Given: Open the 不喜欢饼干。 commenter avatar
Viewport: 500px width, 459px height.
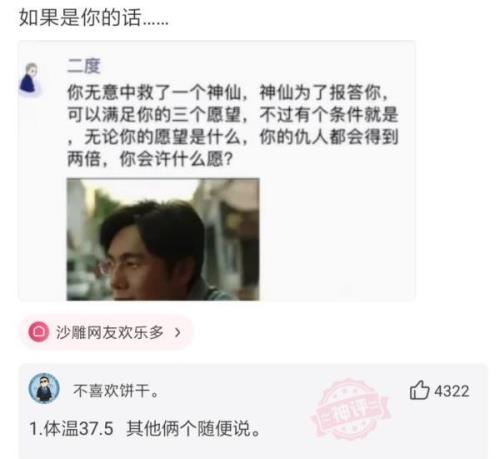Looking at the screenshot, I should (44, 388).
